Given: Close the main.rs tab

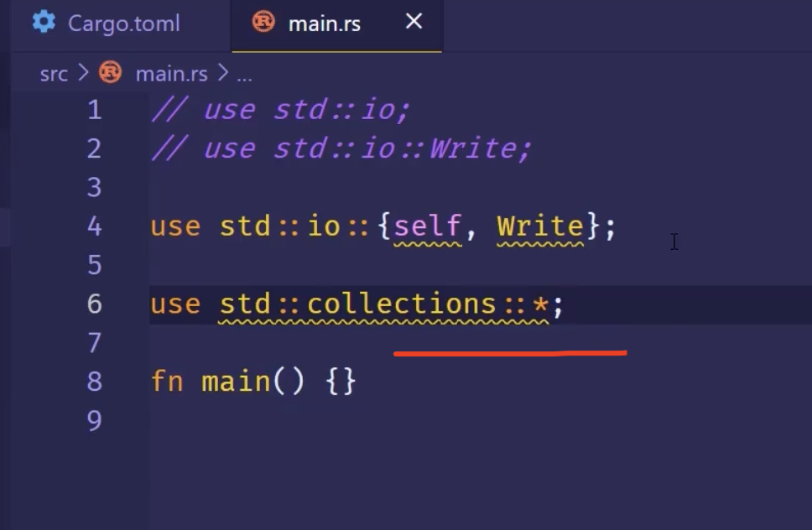Looking at the screenshot, I should coord(414,22).
